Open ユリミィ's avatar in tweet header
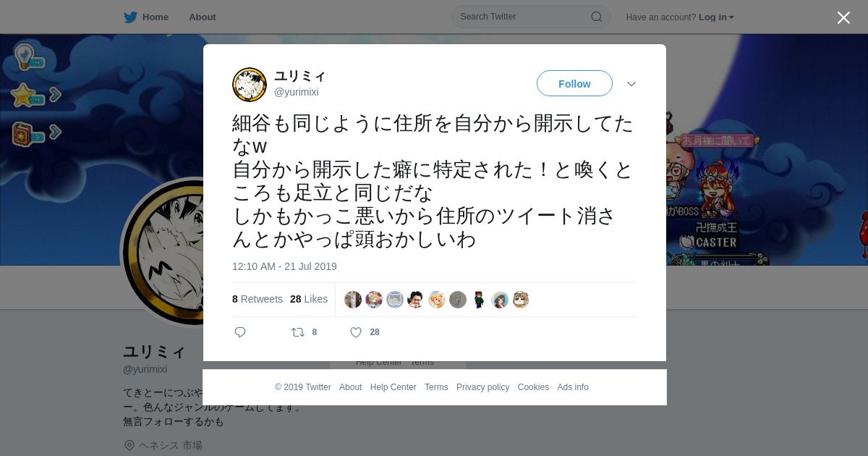 [x=250, y=85]
